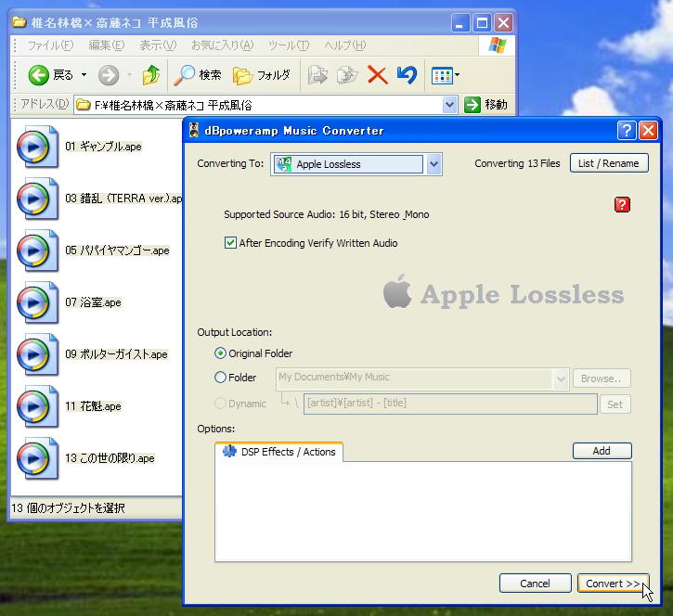Select file name 11 花魁.ape
This screenshot has width=673, height=616.
tap(93, 406)
